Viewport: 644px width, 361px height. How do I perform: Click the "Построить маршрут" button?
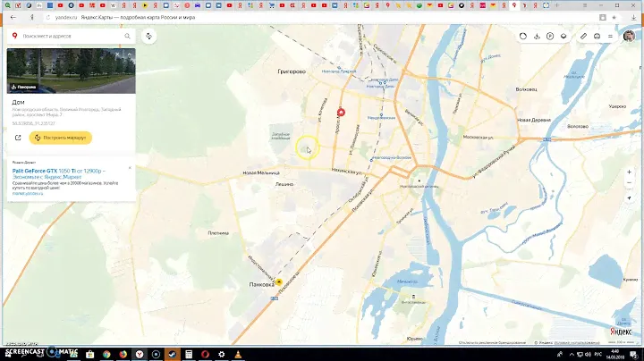pyautogui.click(x=60, y=138)
